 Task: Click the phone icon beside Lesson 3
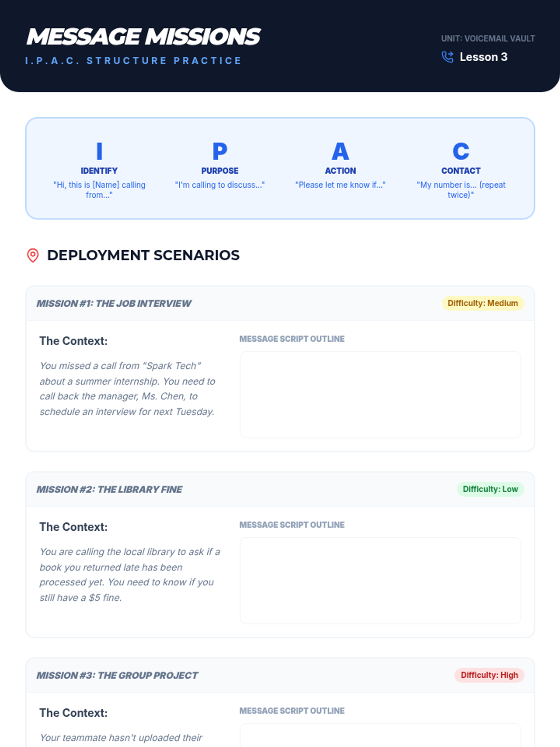tap(447, 57)
